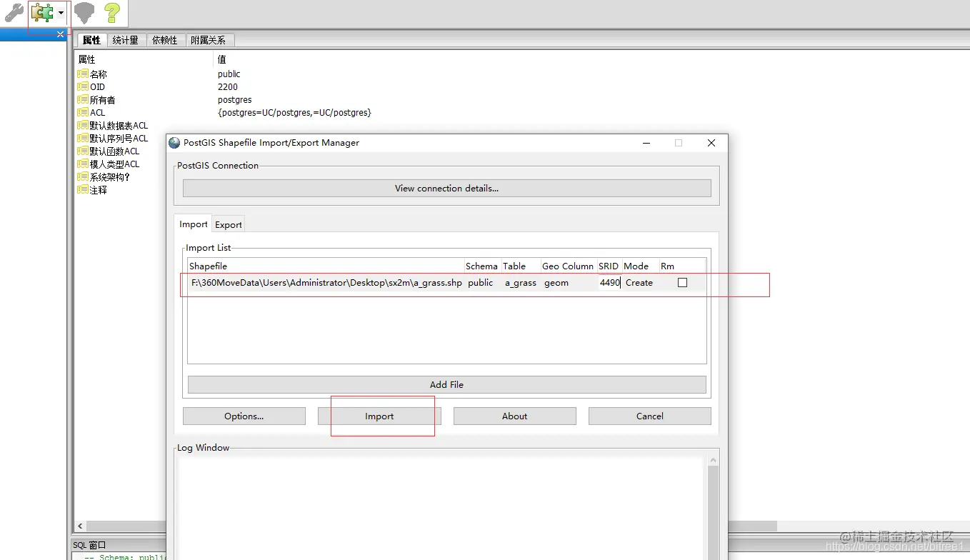This screenshot has width=970, height=560.
Task: Click the wrench maintenance icon in toolbar
Action: 14,12
